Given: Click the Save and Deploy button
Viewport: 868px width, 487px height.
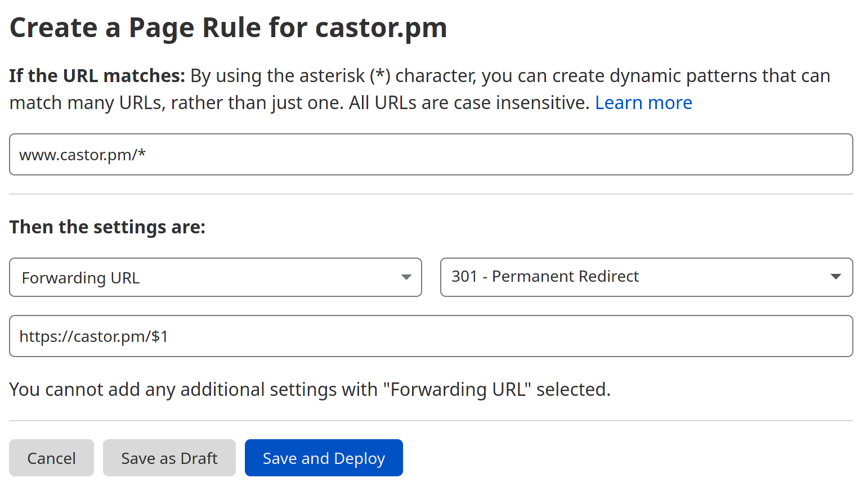Looking at the screenshot, I should point(324,458).
